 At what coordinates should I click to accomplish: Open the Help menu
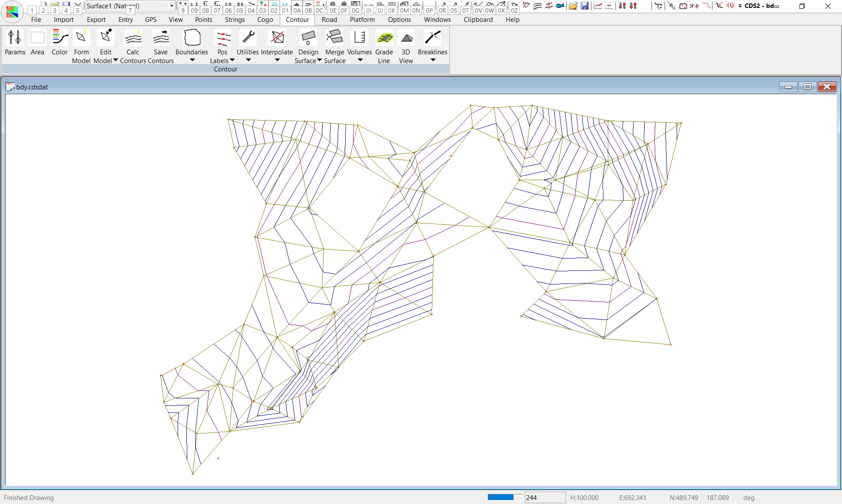tap(512, 20)
